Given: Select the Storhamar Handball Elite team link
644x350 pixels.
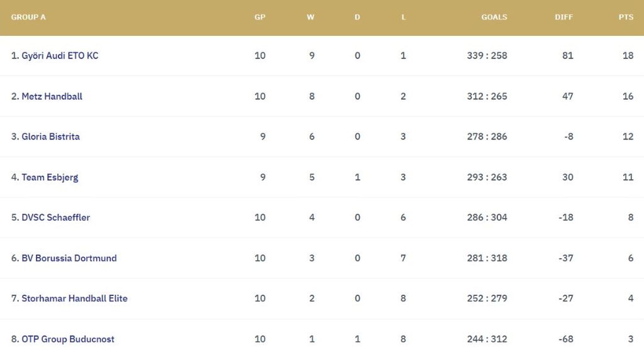Looking at the screenshot, I should [x=74, y=298].
